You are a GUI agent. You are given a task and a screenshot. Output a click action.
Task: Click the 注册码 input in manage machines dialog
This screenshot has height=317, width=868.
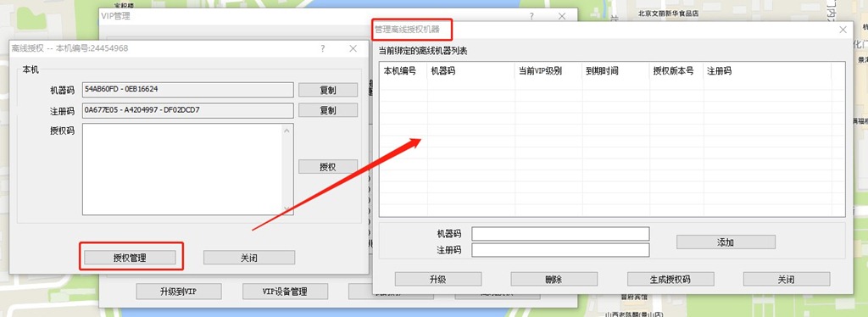tap(560, 250)
